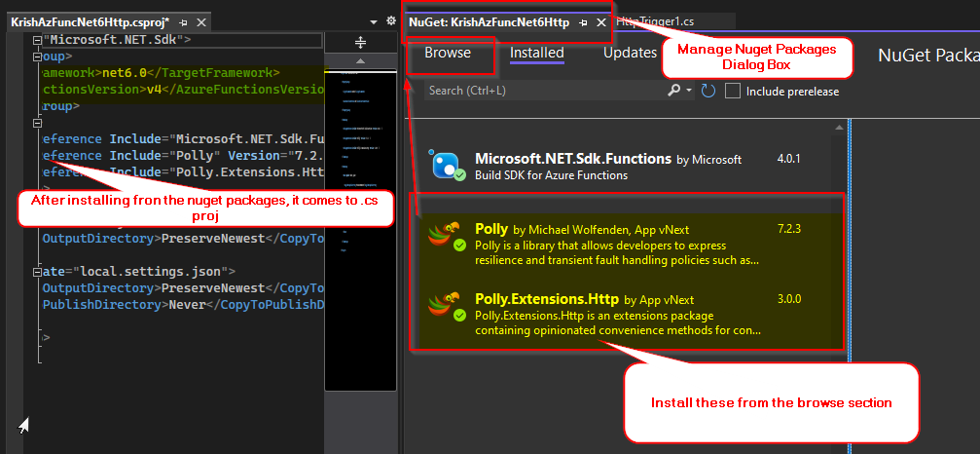Click the 4.0.1 version number
The image size is (980, 454).
(788, 159)
